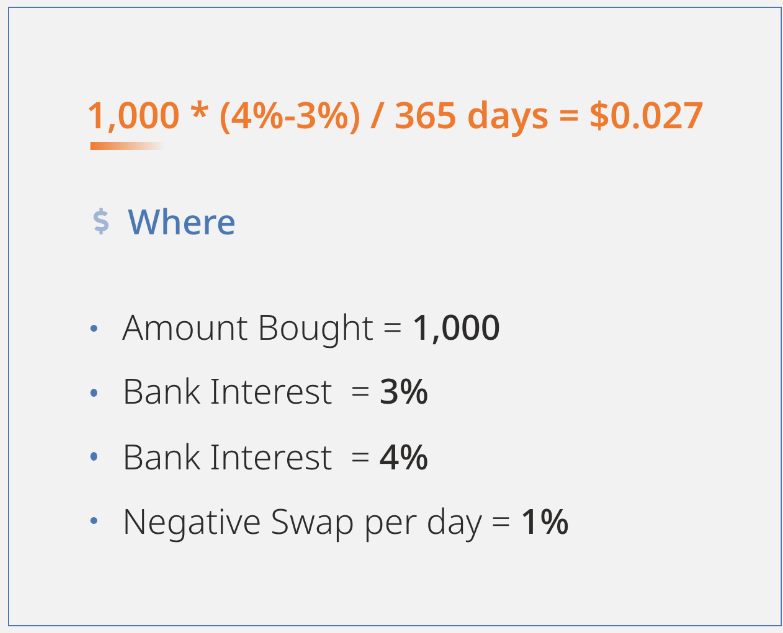Viewport: 783px width, 633px height.
Task: Click the orange gradient underline bar
Action: (127, 146)
